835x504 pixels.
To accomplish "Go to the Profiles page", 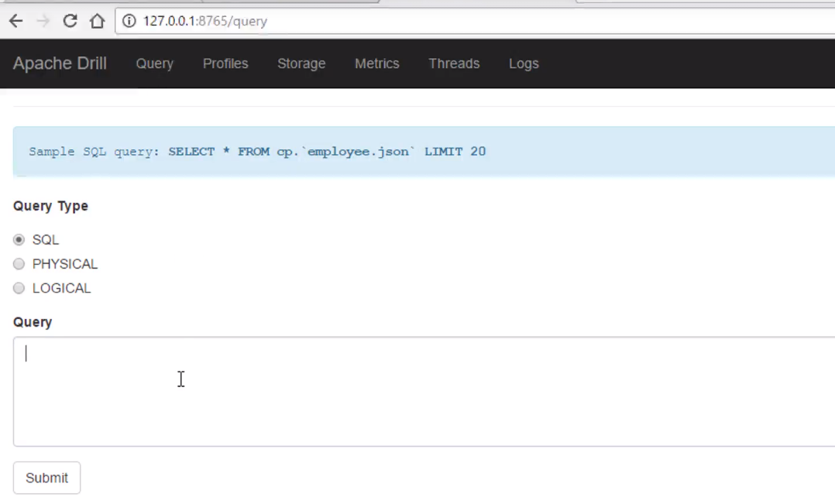I will [225, 63].
